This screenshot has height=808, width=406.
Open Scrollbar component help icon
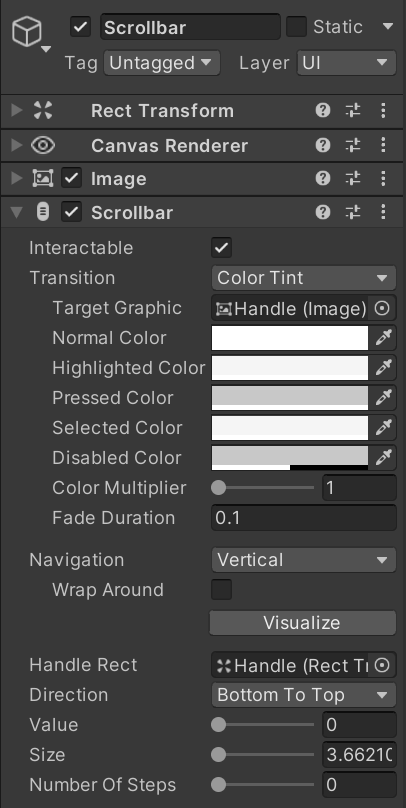(x=323, y=212)
